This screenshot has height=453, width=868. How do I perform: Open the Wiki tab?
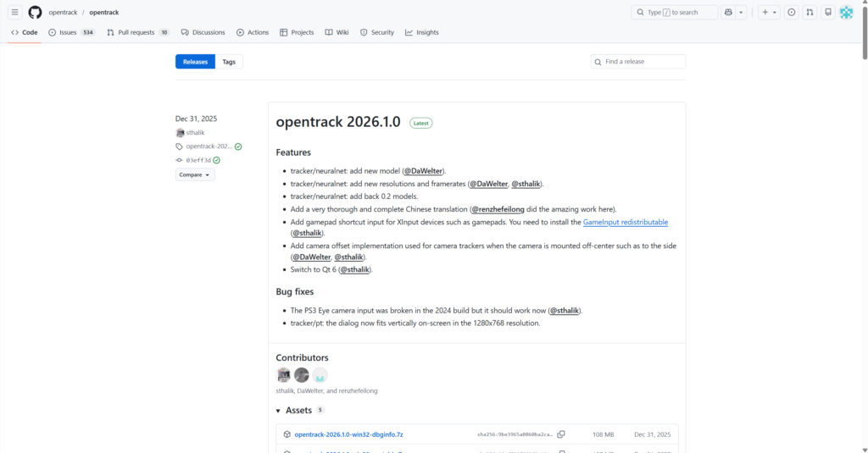click(x=337, y=32)
